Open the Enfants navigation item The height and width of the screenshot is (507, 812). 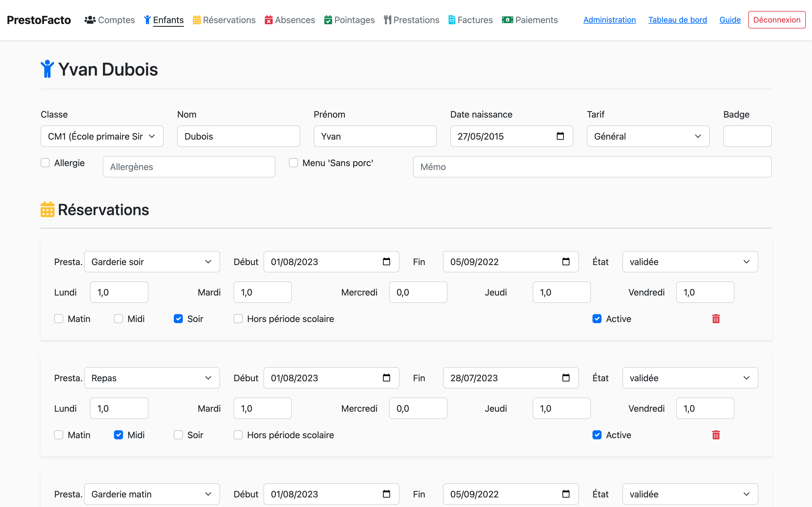pyautogui.click(x=168, y=20)
